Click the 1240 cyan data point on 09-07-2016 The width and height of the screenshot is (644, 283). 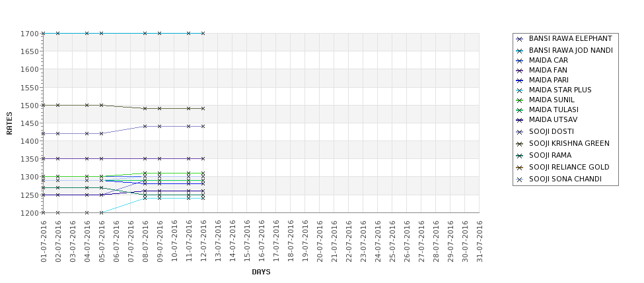tap(159, 198)
